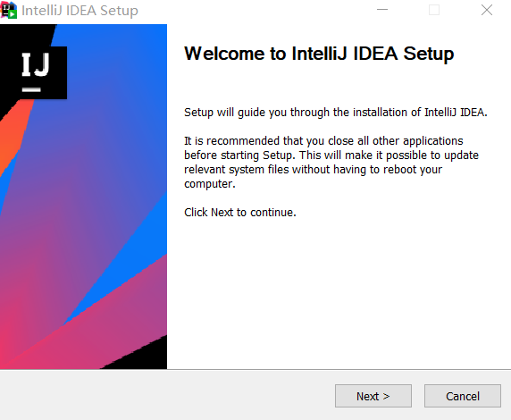Click the "It is recommended" paragraph
Viewport: 511px width, 420px height.
coord(331,162)
